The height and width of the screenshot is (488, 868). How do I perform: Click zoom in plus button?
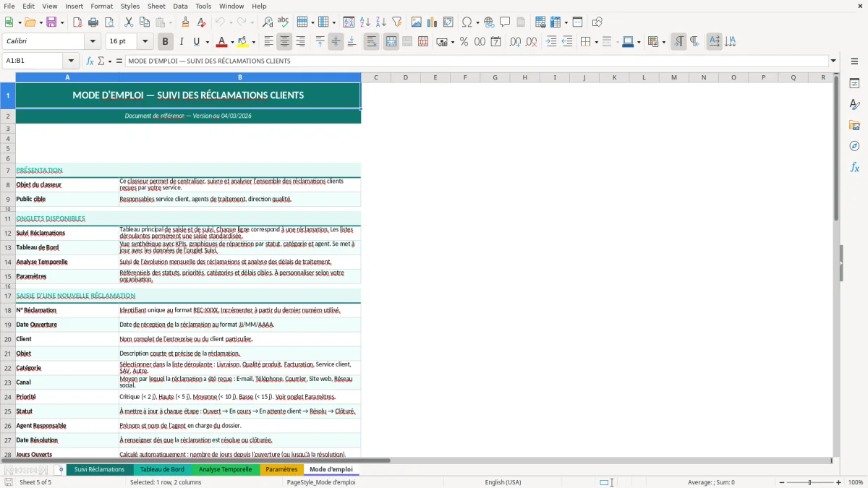[x=838, y=482]
